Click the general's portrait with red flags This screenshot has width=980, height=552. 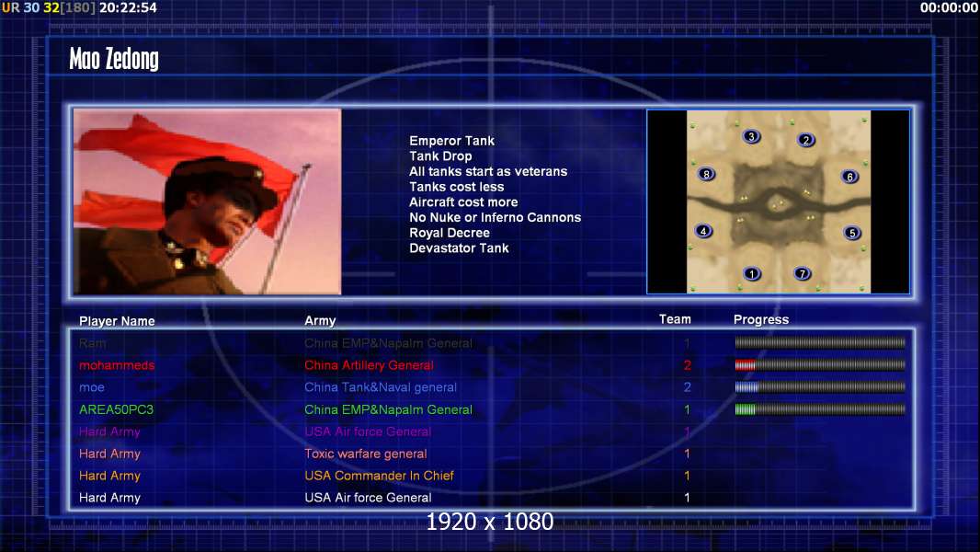208,201
